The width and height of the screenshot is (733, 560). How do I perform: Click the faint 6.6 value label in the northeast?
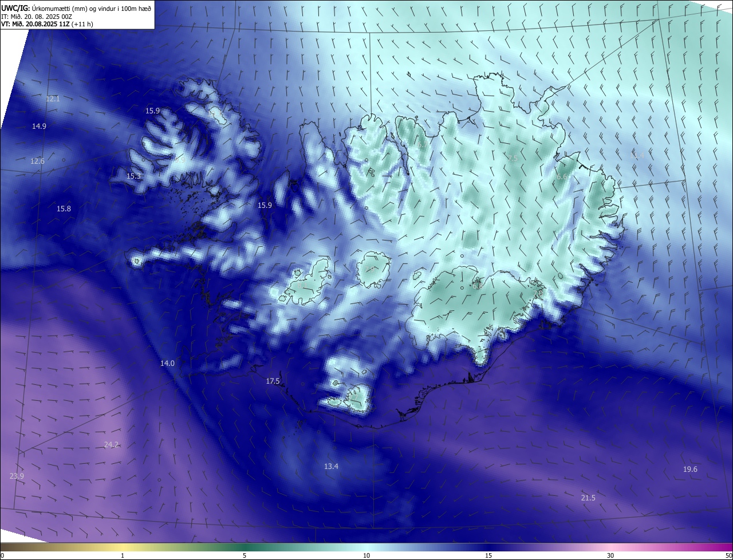(x=561, y=177)
